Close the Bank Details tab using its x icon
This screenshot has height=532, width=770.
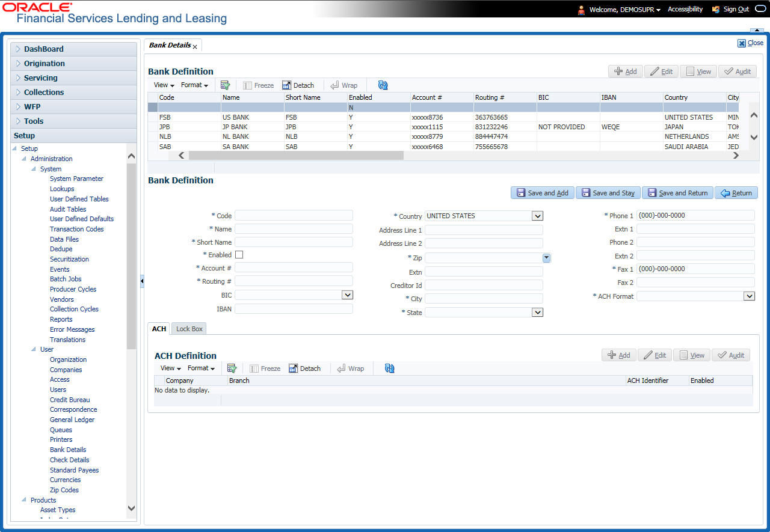pos(195,46)
